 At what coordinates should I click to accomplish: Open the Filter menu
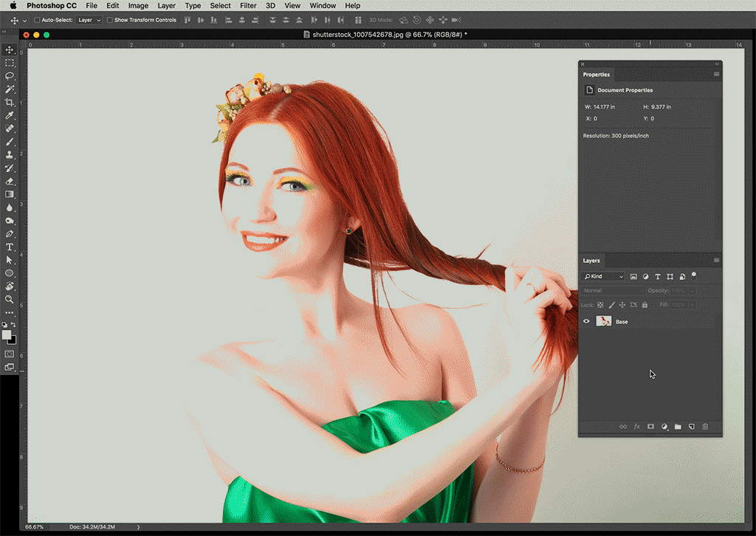point(248,6)
